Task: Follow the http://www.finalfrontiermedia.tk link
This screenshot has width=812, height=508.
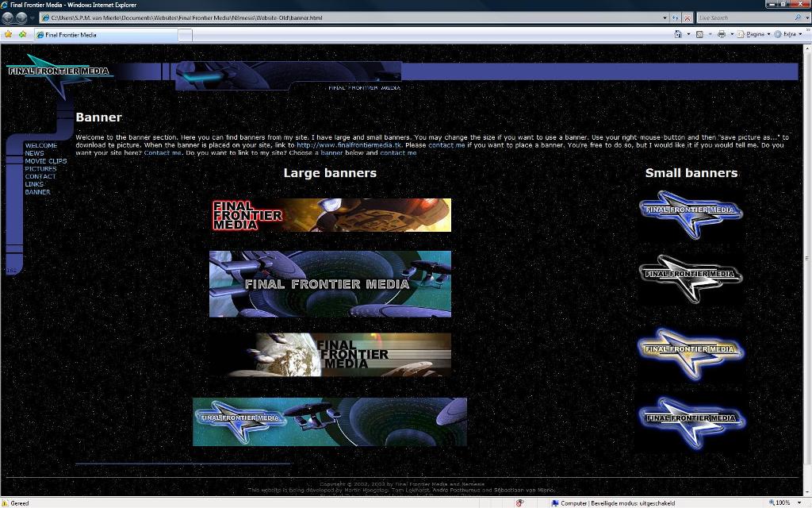Action: pyautogui.click(x=349, y=145)
